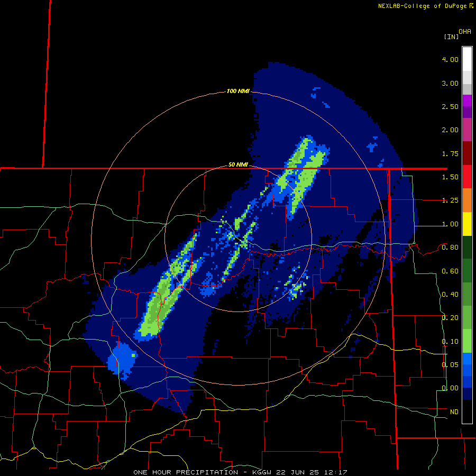
Task: Select the 0.10 legend value
Action: (450, 342)
